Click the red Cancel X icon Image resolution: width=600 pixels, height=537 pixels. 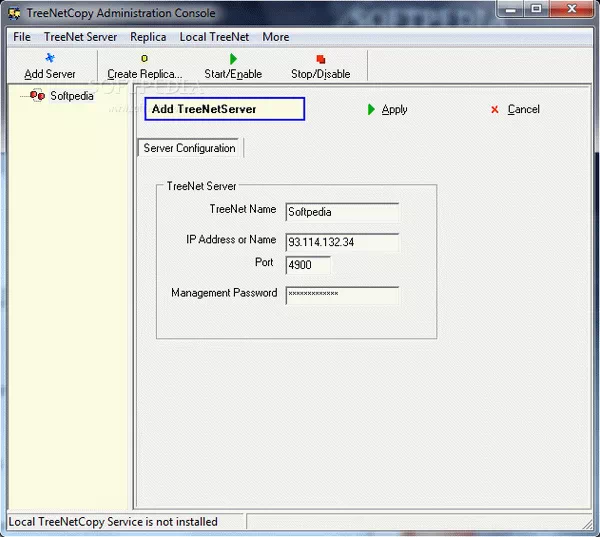(495, 110)
